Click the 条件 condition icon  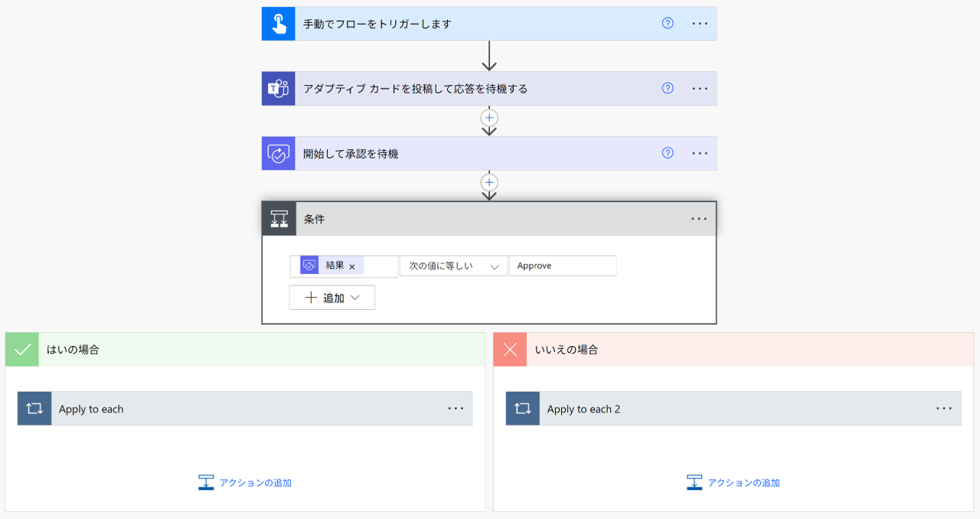click(279, 219)
